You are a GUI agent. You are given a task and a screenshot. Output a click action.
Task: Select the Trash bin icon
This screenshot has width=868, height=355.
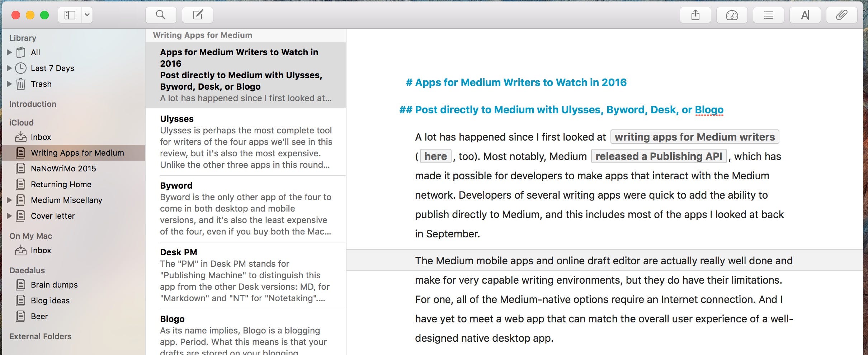tap(21, 84)
